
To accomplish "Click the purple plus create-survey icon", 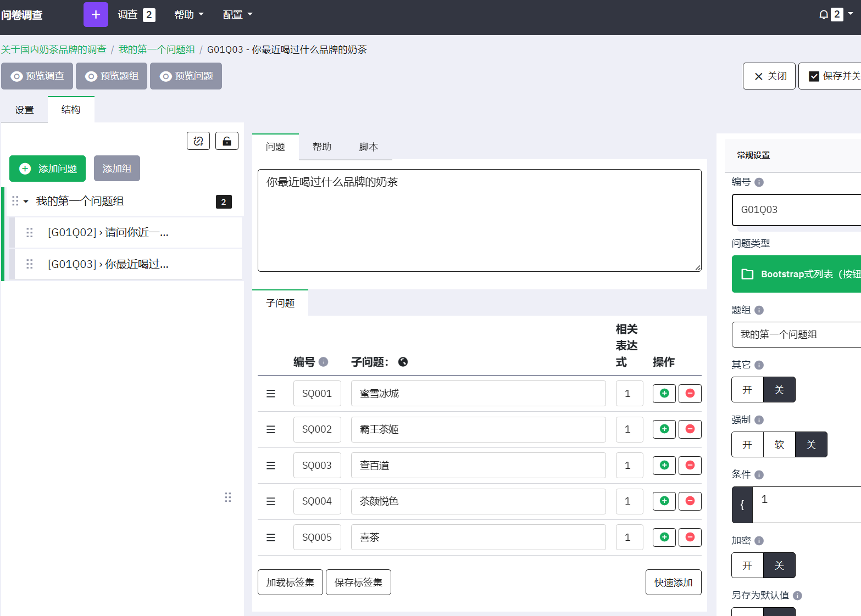I will coord(96,14).
